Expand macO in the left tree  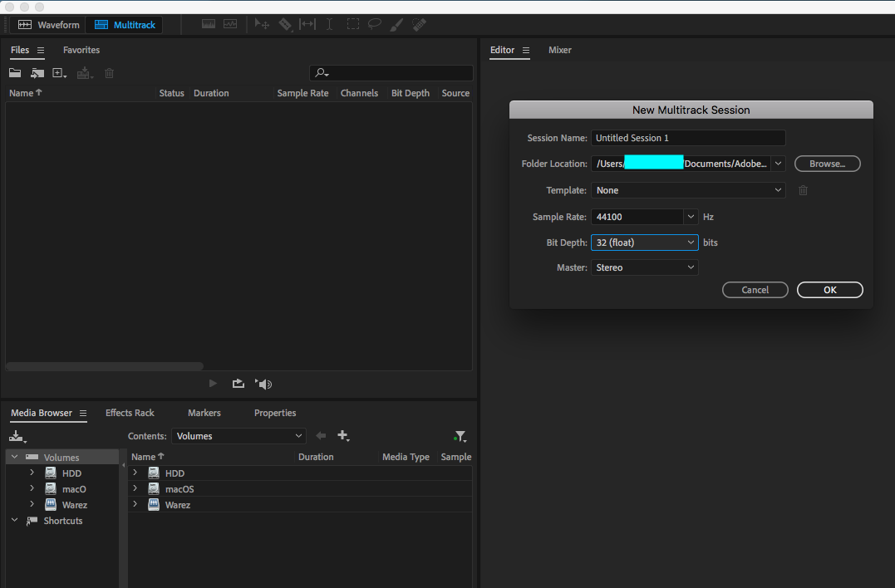click(32, 489)
